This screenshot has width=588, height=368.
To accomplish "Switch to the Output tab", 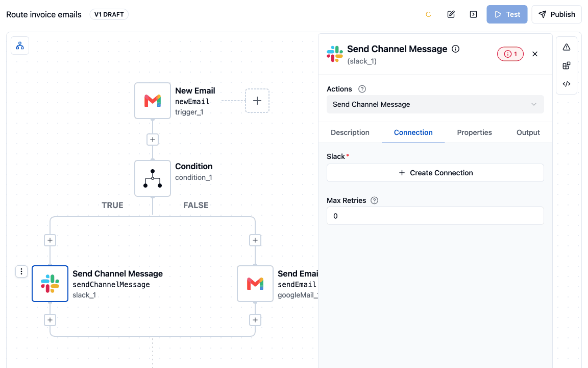I will point(528,132).
